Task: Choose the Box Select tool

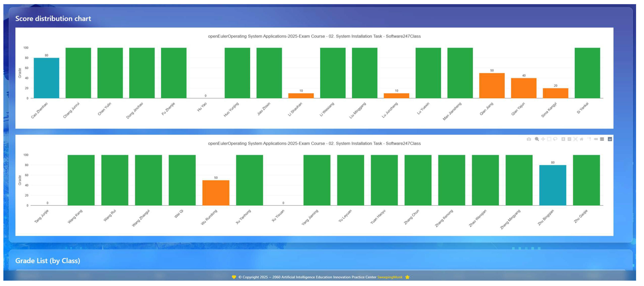Action: pos(549,139)
